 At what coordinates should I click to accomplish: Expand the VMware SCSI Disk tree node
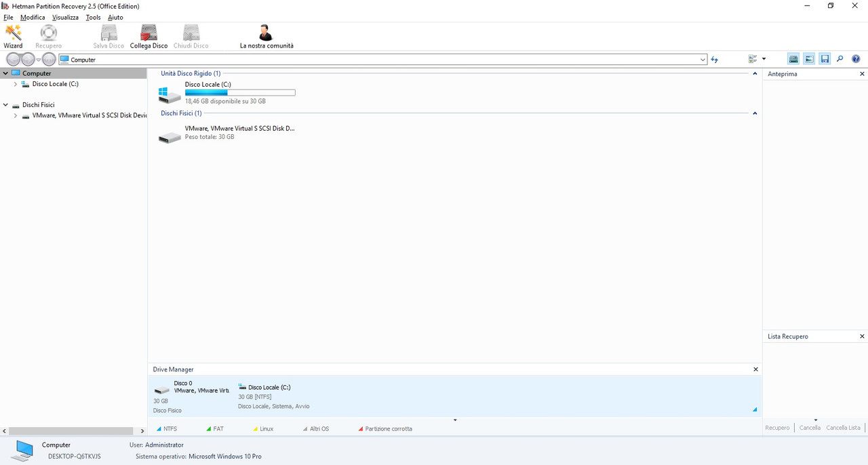tap(16, 116)
